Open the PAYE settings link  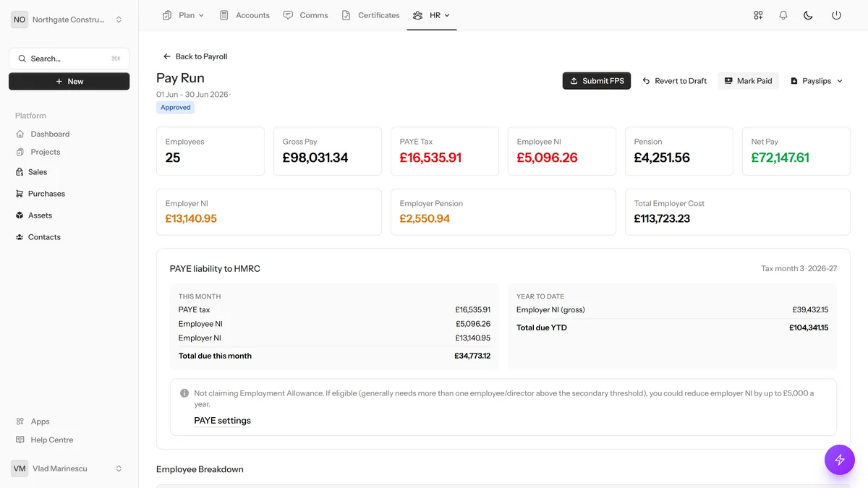223,421
